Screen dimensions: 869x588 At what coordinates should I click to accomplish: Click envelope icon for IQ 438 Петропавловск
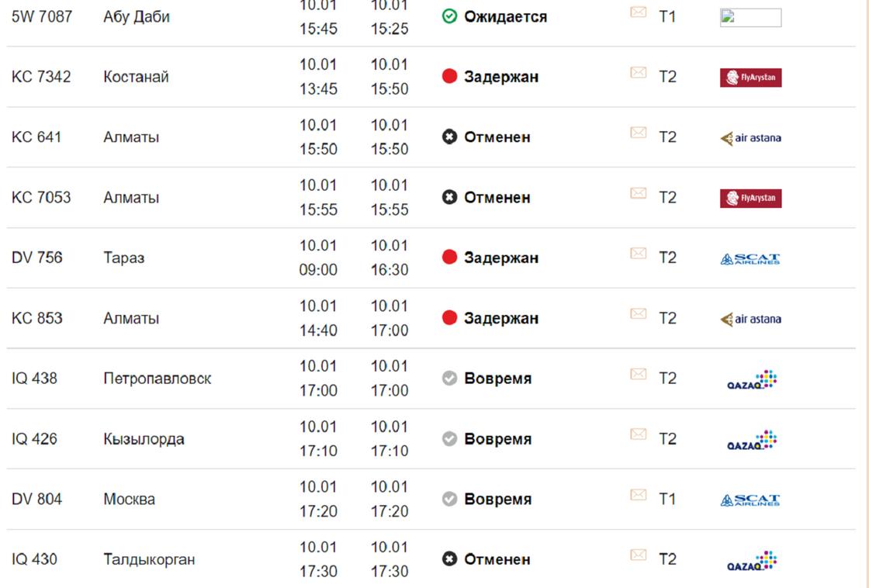tap(638, 374)
